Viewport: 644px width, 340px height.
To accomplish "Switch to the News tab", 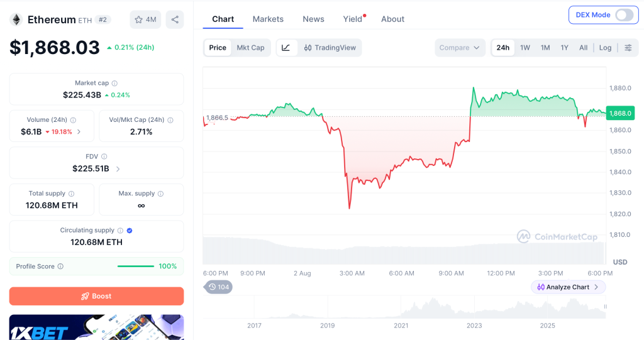I will click(313, 19).
